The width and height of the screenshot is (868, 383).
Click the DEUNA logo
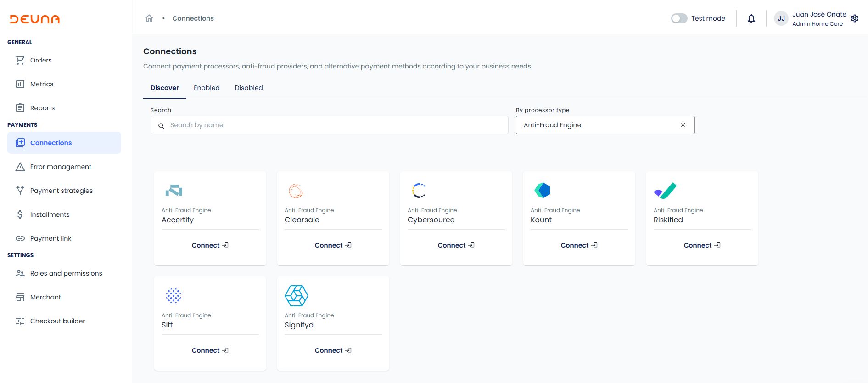35,19
